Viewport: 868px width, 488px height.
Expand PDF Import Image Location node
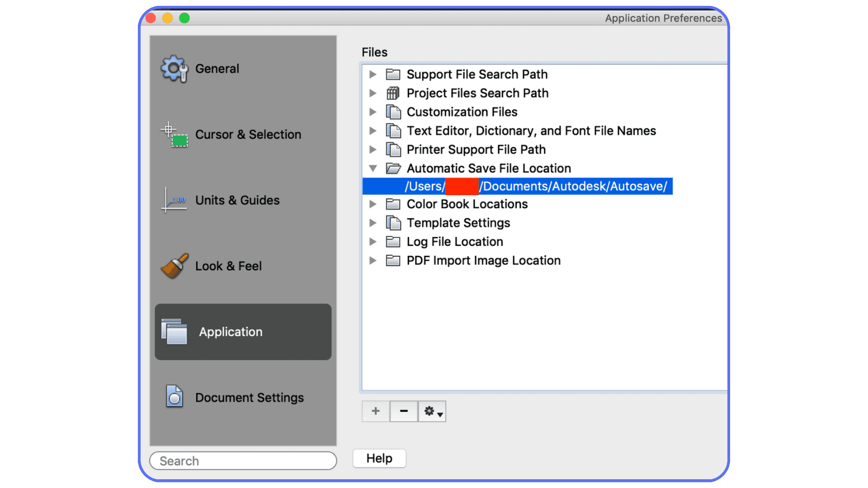373,261
